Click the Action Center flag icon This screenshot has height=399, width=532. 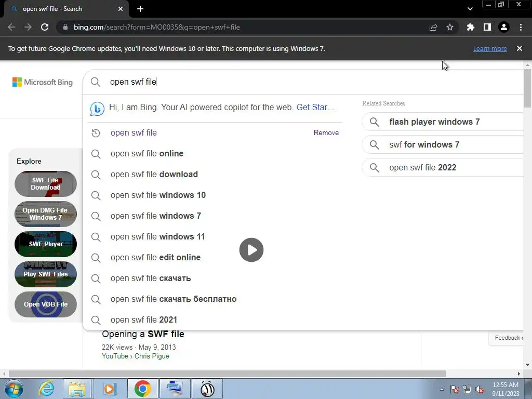[454, 390]
